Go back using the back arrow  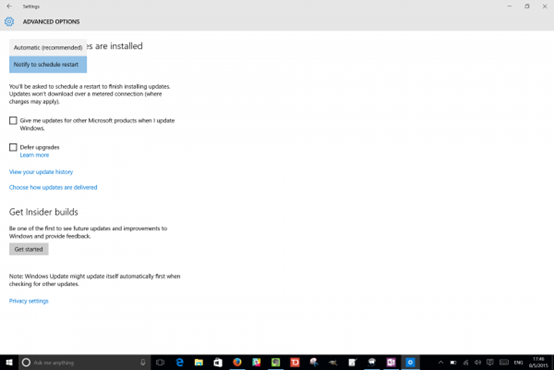coord(9,6)
